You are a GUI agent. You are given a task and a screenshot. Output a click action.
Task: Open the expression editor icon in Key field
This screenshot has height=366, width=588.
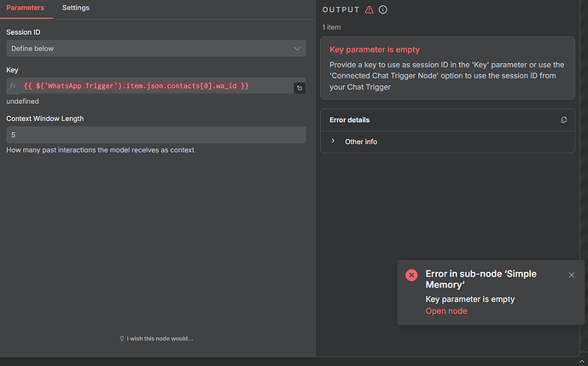coord(300,88)
